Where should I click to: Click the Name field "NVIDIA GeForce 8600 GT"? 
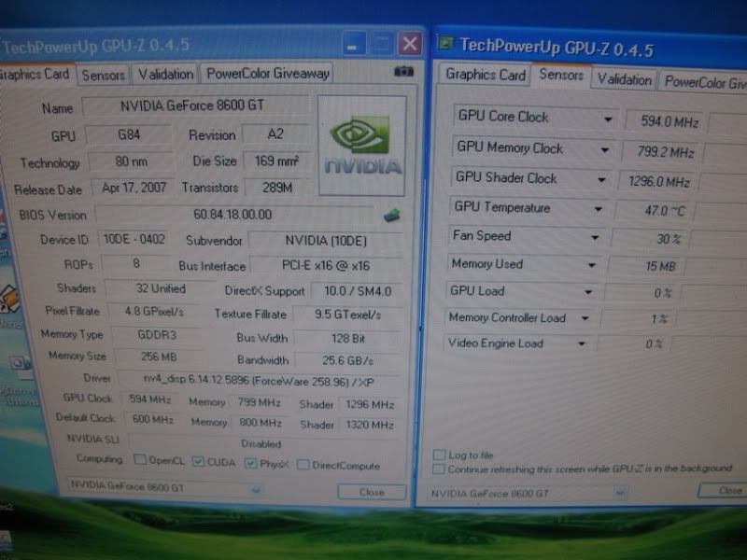coord(194,105)
